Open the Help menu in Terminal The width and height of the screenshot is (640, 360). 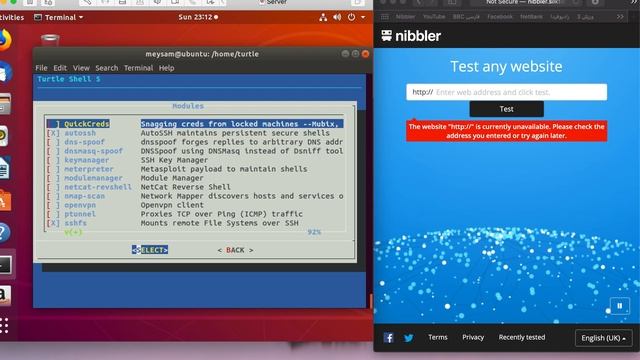click(167, 68)
